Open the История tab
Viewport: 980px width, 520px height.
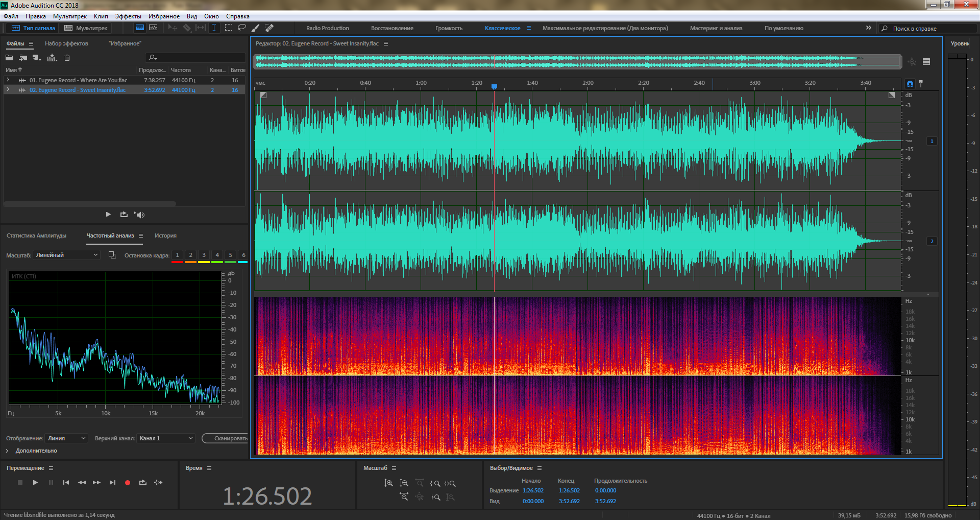point(165,235)
